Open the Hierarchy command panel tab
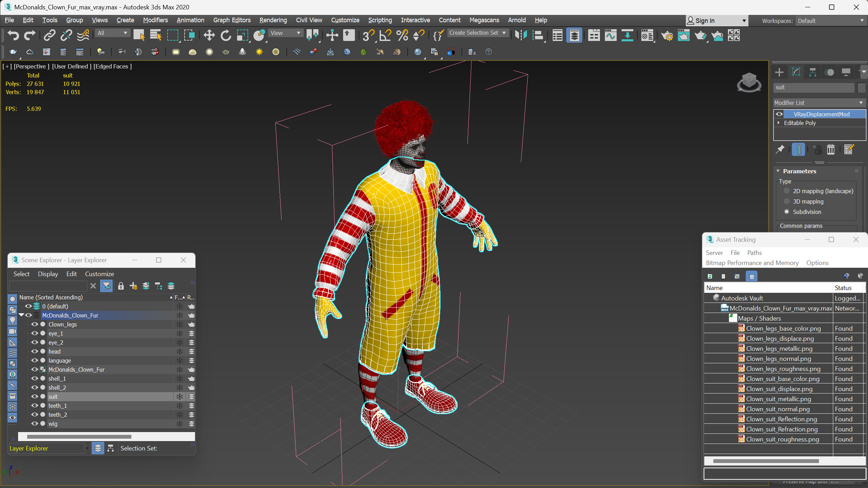This screenshot has width=868, height=488. pos(812,72)
